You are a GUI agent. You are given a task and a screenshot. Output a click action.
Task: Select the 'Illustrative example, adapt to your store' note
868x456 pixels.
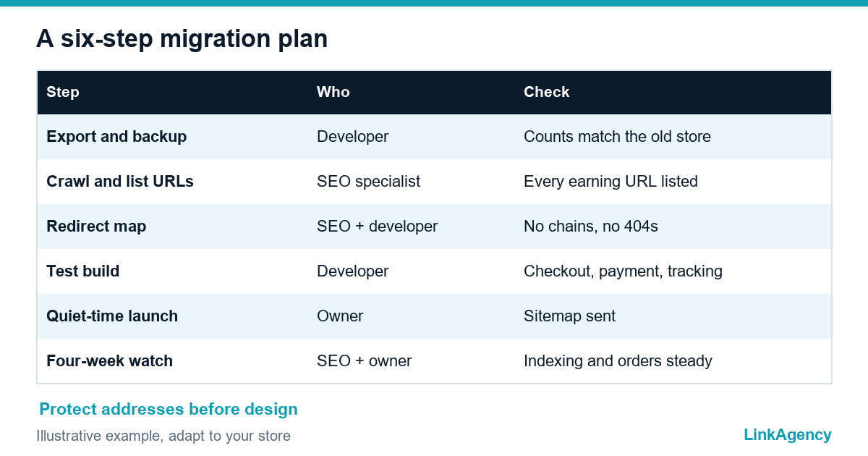pos(163,436)
